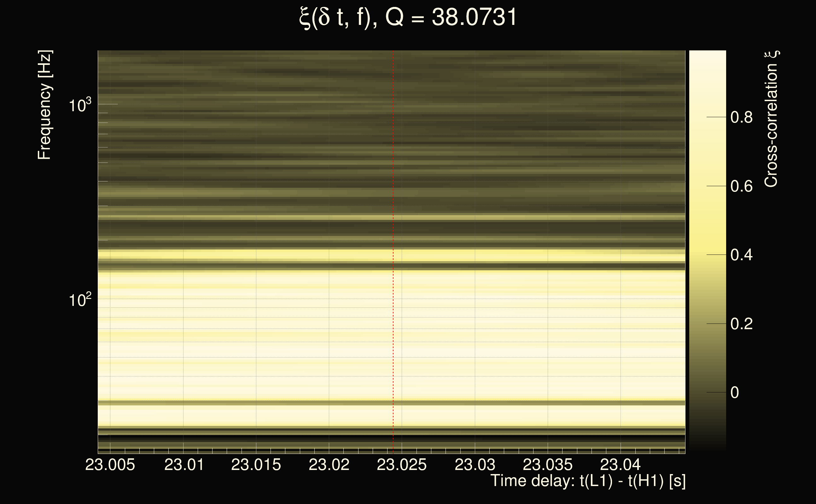
Task: Click the 23.005 time axis tick label
Action: (x=110, y=465)
